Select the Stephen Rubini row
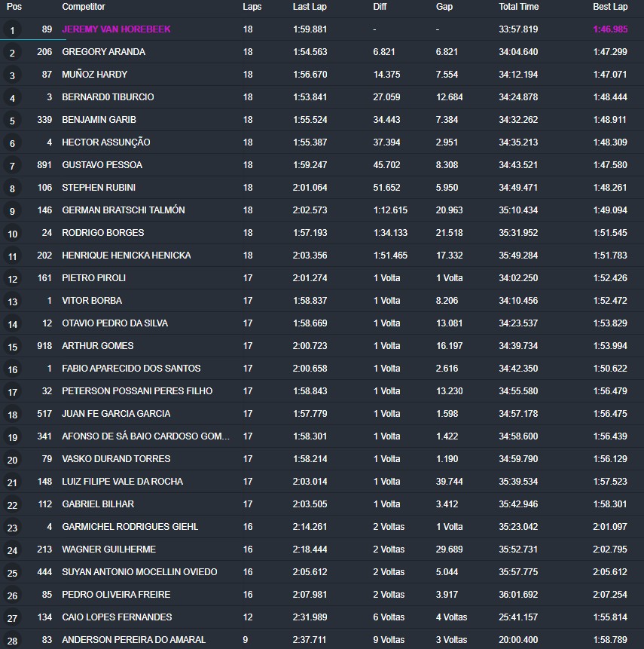 (98, 188)
